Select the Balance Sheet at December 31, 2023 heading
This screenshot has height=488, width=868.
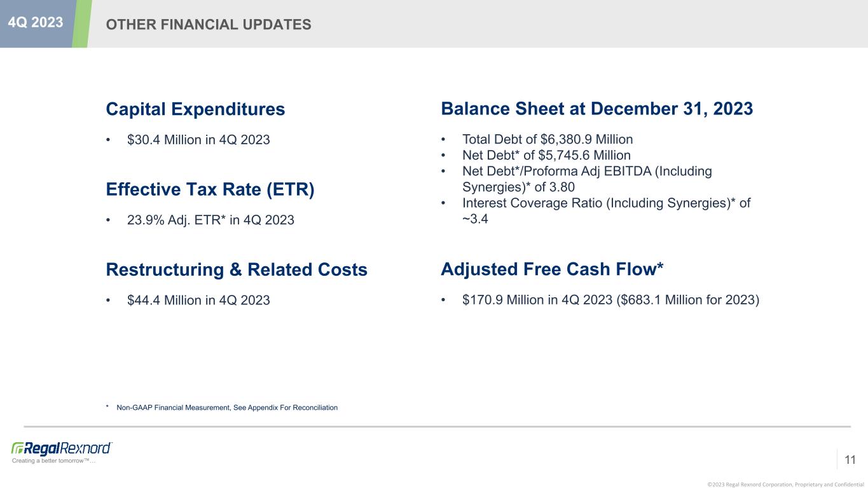596,109
